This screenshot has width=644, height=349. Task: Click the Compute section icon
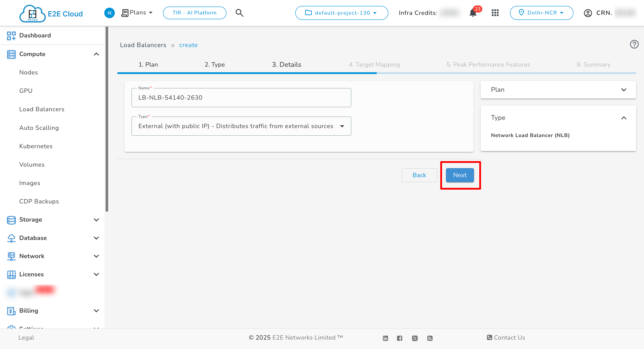pyautogui.click(x=11, y=54)
